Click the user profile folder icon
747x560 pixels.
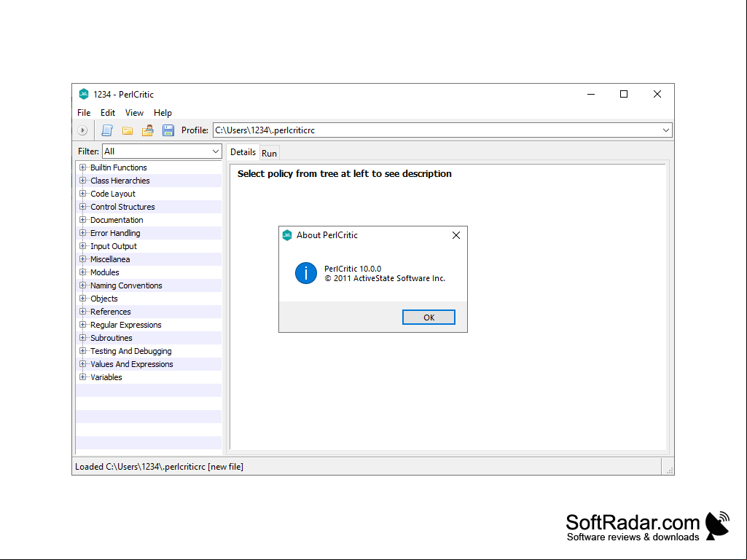[x=148, y=130]
